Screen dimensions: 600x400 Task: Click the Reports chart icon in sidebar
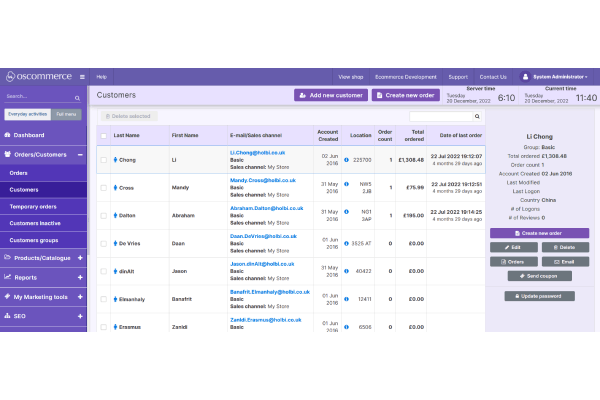point(7,277)
